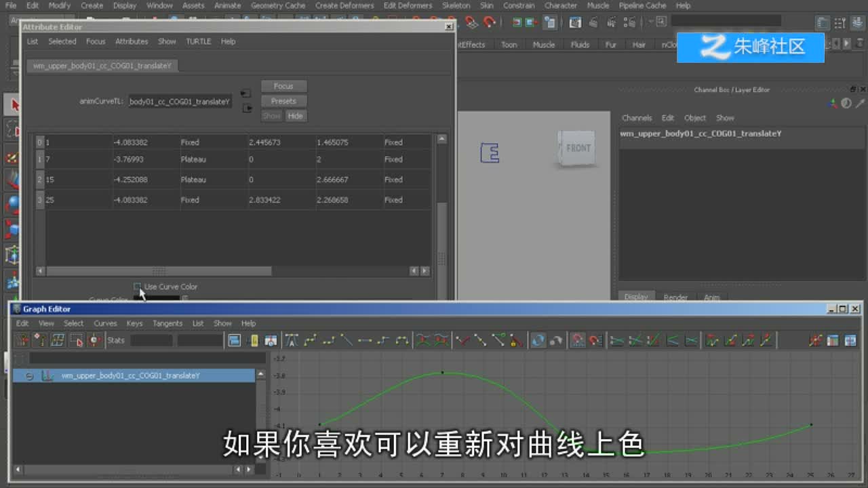The height and width of the screenshot is (488, 868).
Task: Click the Curve Color black swatch
Action: click(157, 298)
